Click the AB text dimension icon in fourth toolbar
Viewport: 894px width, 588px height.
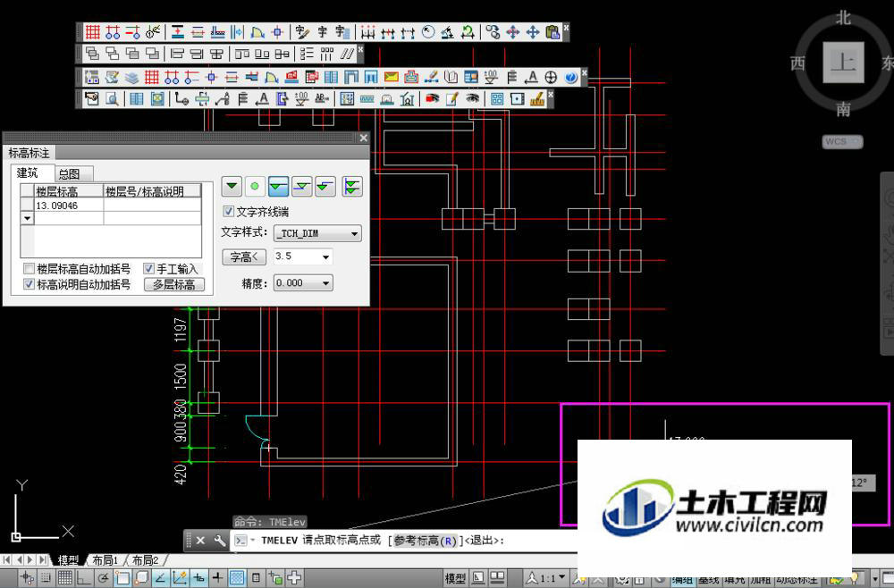click(x=322, y=98)
